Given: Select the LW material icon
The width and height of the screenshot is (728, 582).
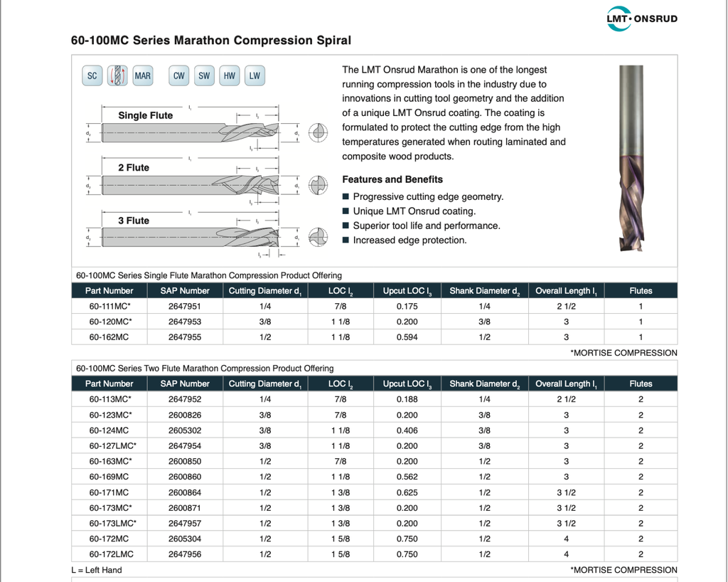Looking at the screenshot, I should pyautogui.click(x=254, y=76).
